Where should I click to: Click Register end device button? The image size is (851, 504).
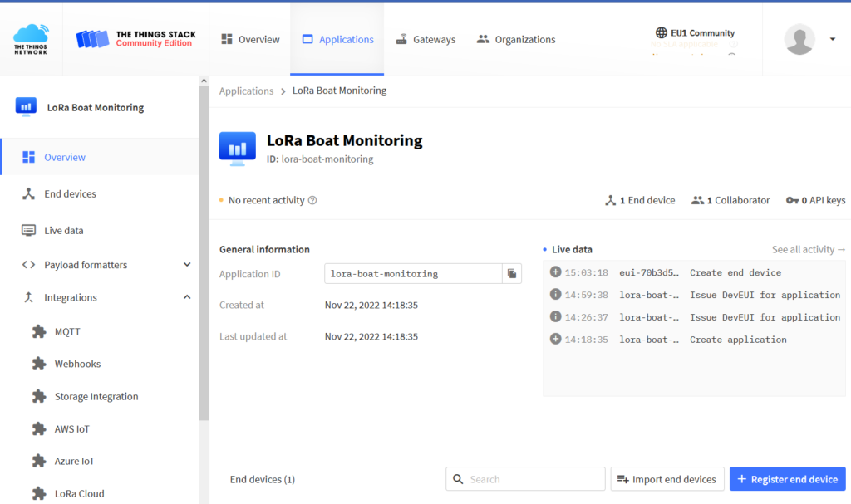tap(787, 479)
